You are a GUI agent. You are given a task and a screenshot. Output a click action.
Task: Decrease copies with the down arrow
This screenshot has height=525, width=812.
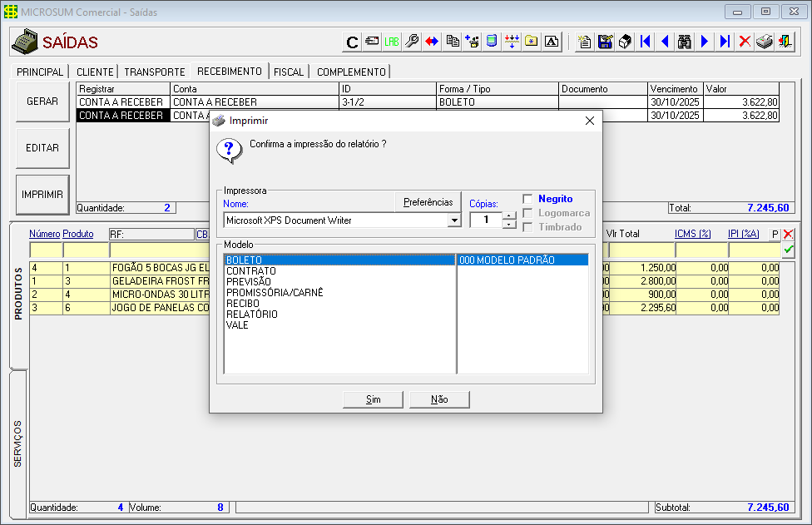[x=509, y=225]
